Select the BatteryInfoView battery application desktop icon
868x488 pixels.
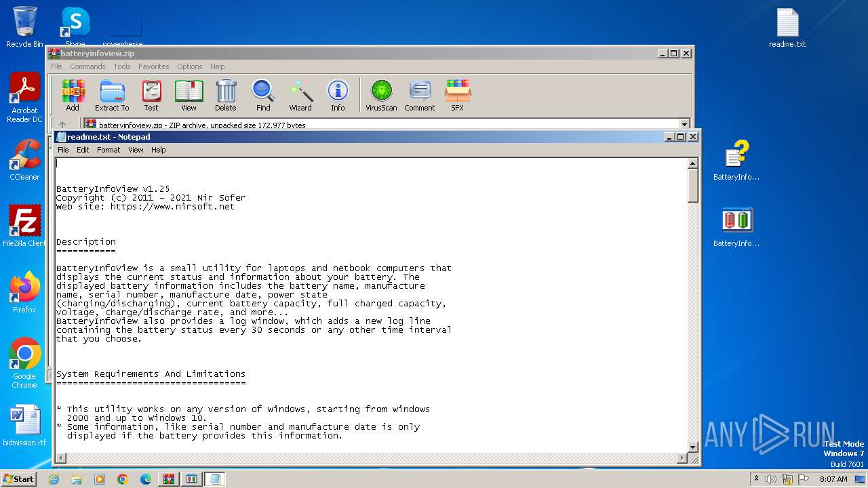point(736,226)
